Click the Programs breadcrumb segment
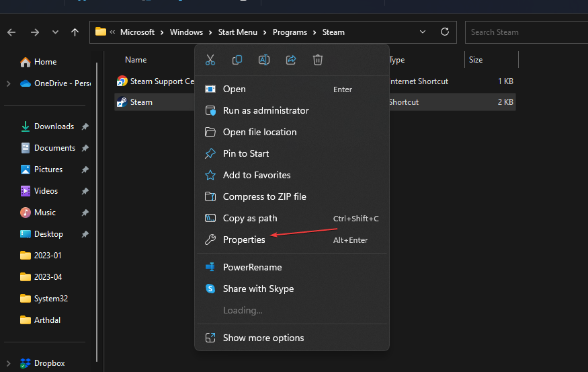 pos(290,32)
